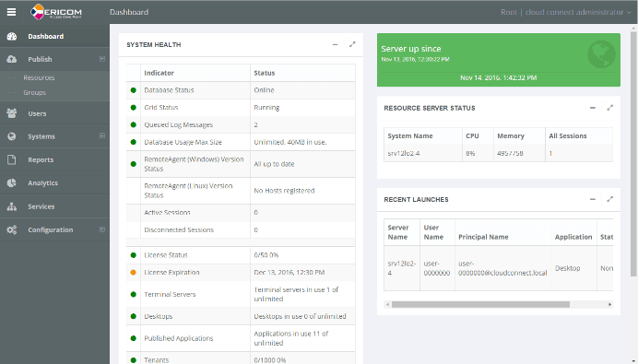The height and width of the screenshot is (364, 638).
Task: Open the hamburger menu icon
Action: click(x=11, y=12)
